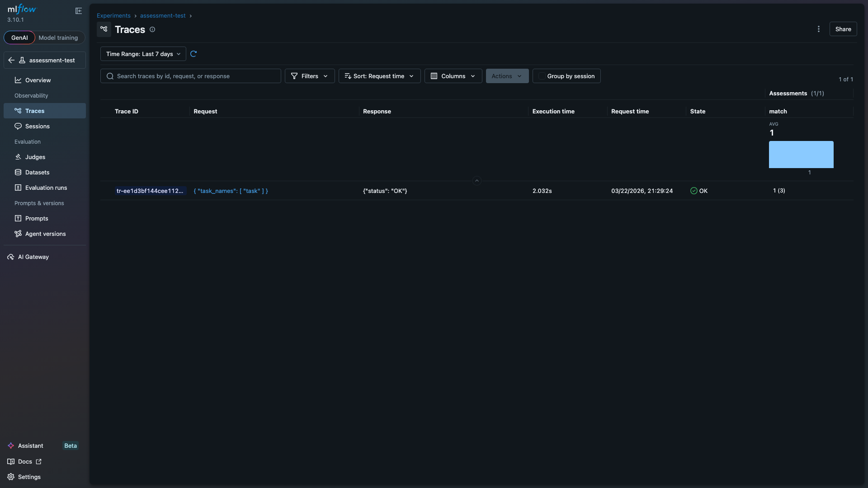Open the Columns selector

[453, 76]
